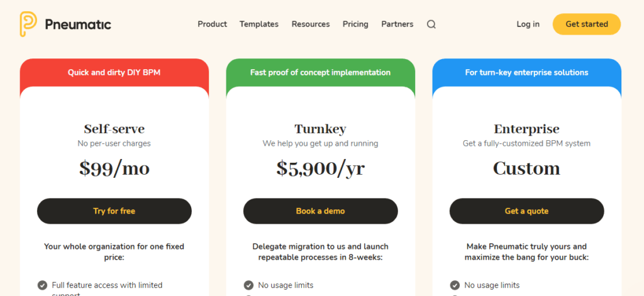Viewport: 644px width, 296px height.
Task: Open the search magnifier icon
Action: point(431,25)
